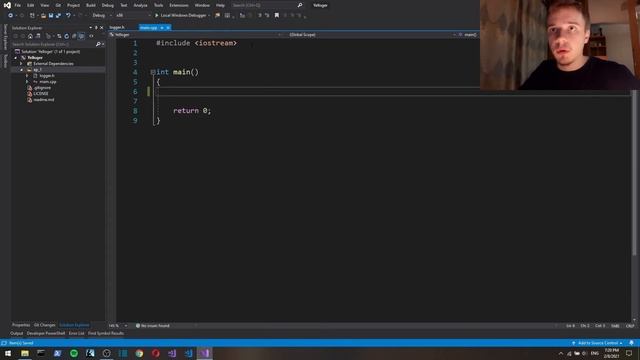This screenshot has height=360, width=640.
Task: Click the Save toolbar icon
Action: click(x=51, y=16)
